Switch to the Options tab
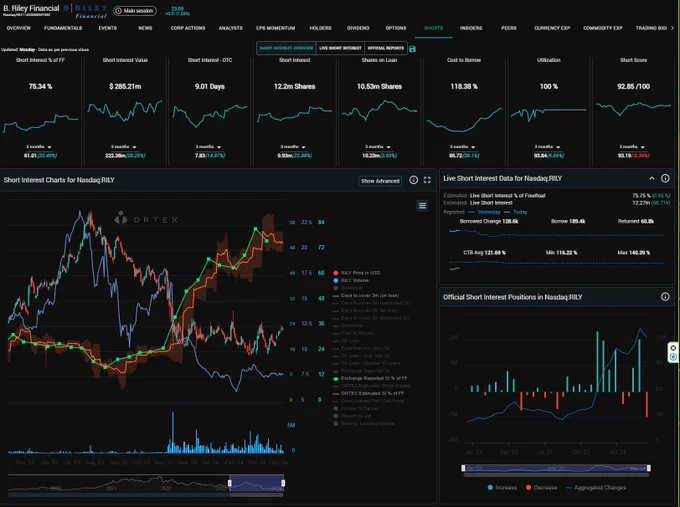Viewport: 680px width, 507px height. pos(396,28)
